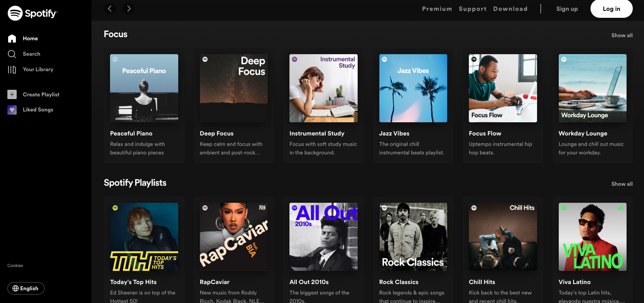Click 'Lounge and chill out music' description

(x=591, y=144)
